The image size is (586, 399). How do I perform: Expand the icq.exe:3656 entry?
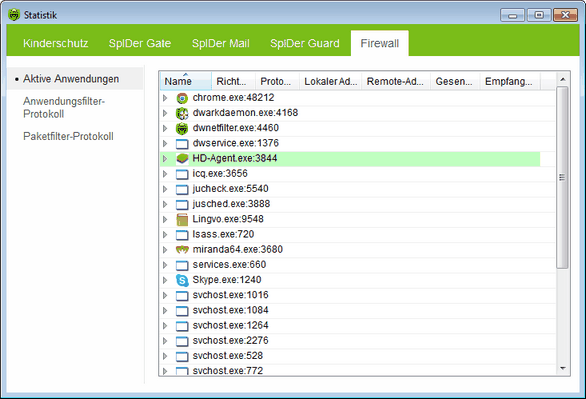coord(165,174)
